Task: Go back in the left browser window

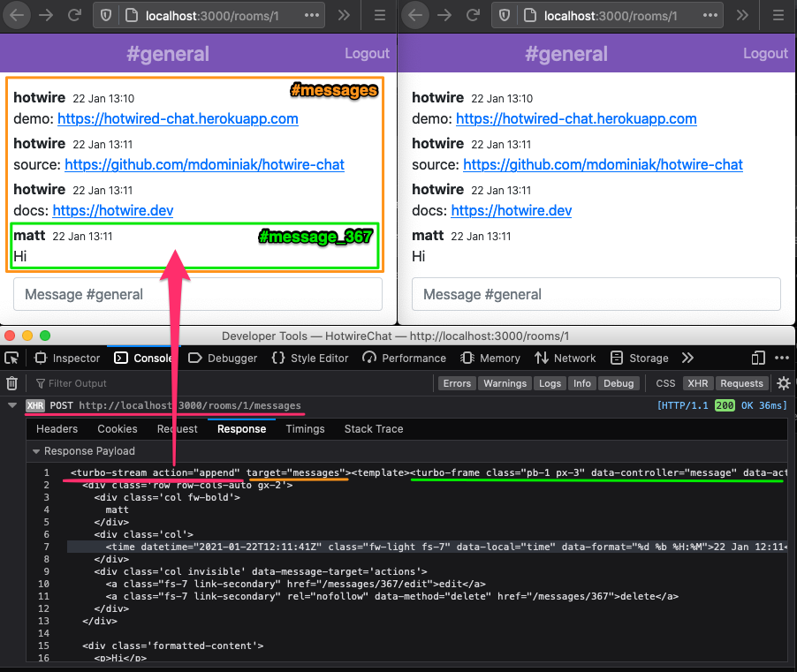Action: pyautogui.click(x=17, y=15)
